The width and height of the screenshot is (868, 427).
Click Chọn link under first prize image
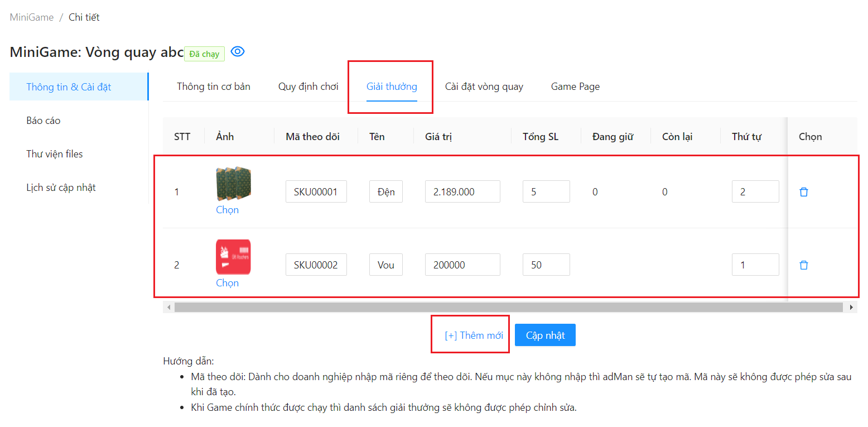[227, 210]
